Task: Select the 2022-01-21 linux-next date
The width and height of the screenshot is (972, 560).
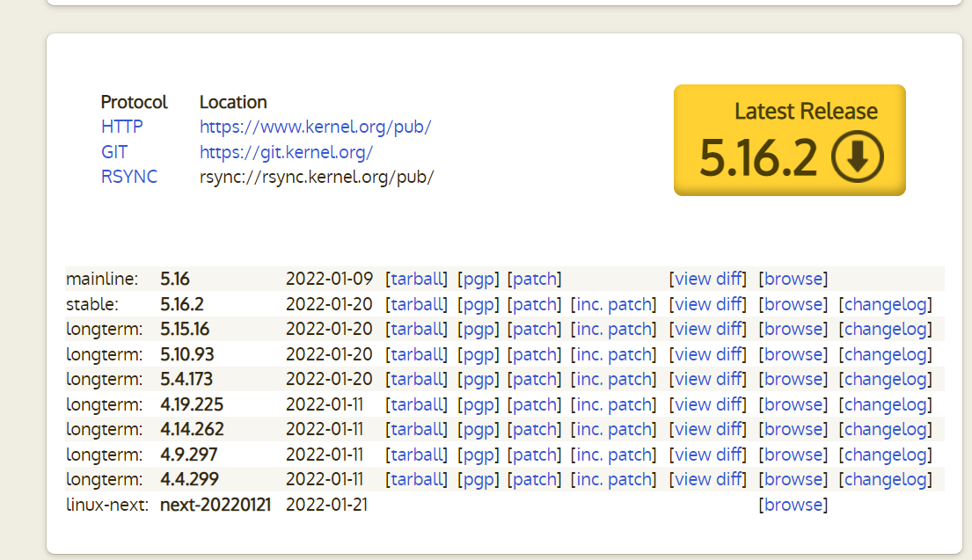Action: (x=326, y=505)
